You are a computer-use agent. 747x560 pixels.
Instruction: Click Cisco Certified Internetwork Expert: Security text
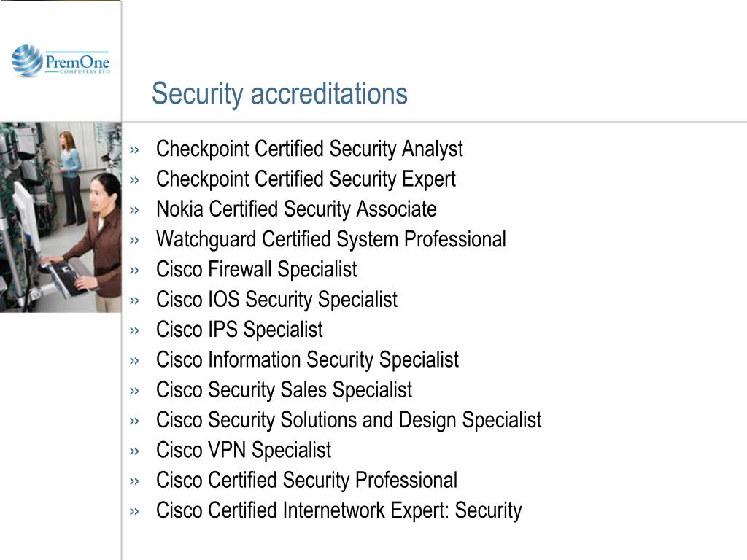(338, 510)
